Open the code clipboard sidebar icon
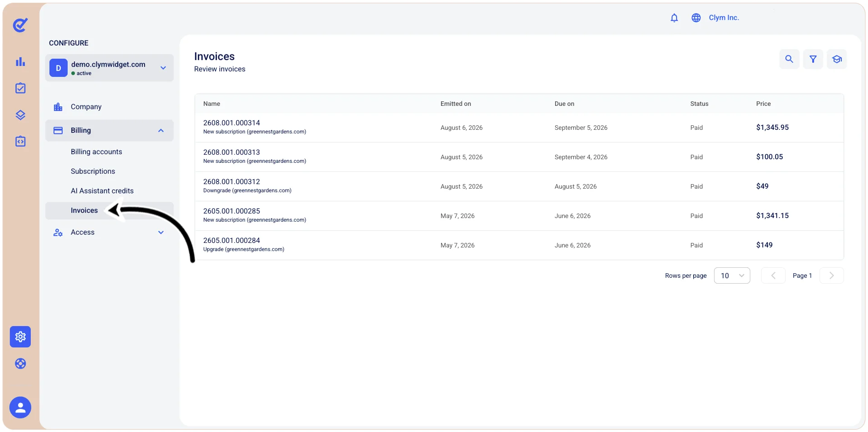Screen dimensions: 868x432 pos(20,141)
